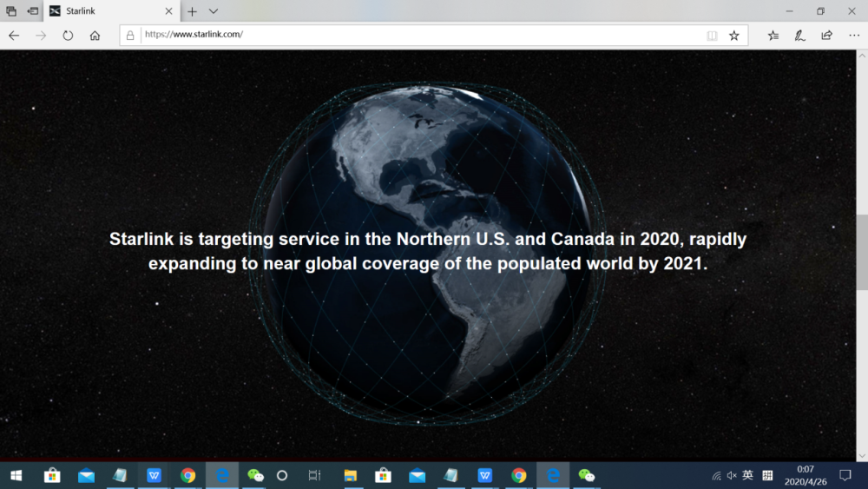Open Chrome icon beside Cortana-side Edge
The image size is (868, 489).
(x=187, y=475)
